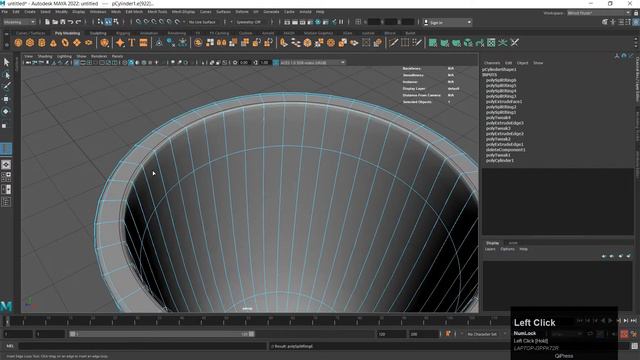
Task: Pick the Rotate tool in the toolbox
Action: pyautogui.click(x=6, y=111)
